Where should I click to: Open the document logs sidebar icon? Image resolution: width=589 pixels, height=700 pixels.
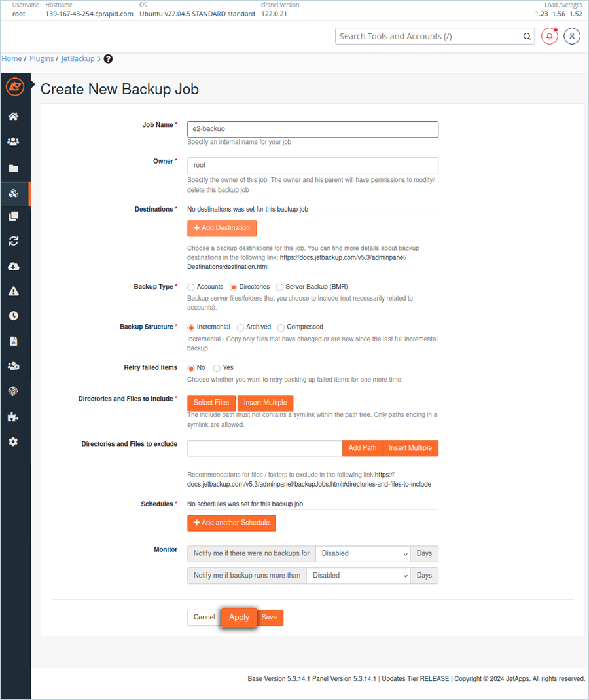tap(13, 341)
